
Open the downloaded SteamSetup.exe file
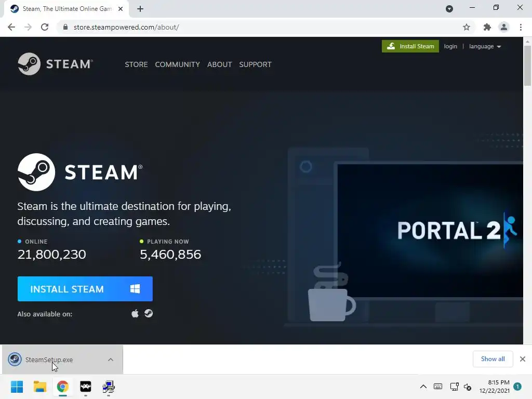49,360
